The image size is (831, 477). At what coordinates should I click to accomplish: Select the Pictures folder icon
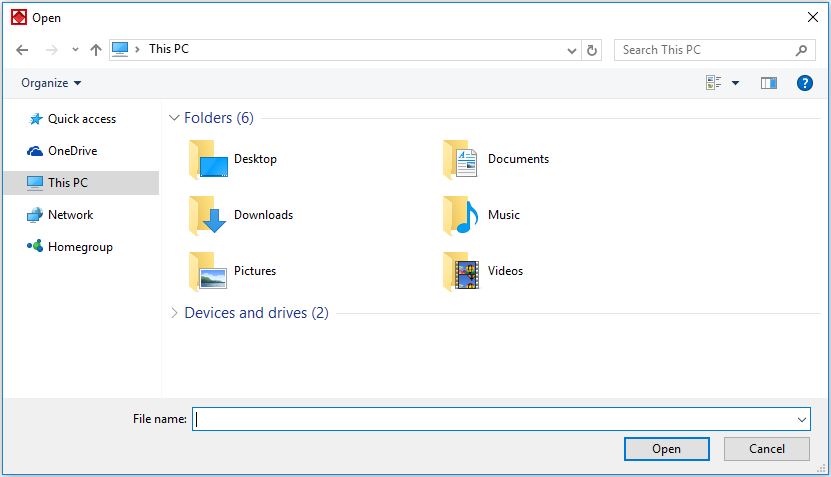point(208,271)
